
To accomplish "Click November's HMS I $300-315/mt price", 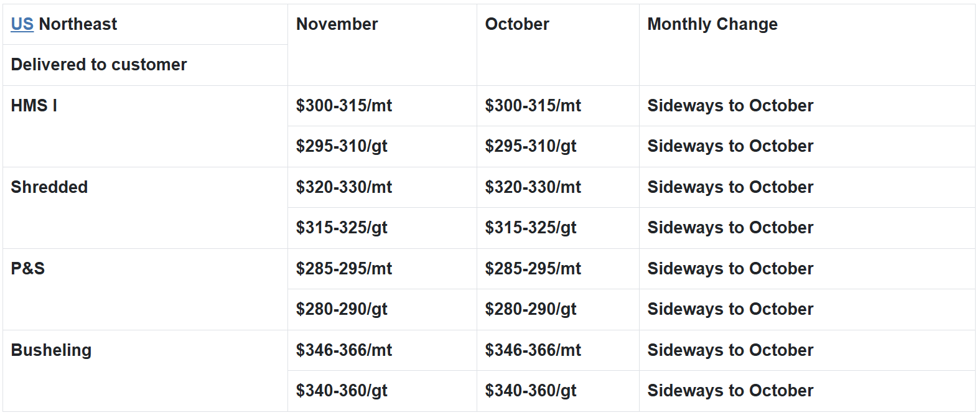I will point(344,106).
